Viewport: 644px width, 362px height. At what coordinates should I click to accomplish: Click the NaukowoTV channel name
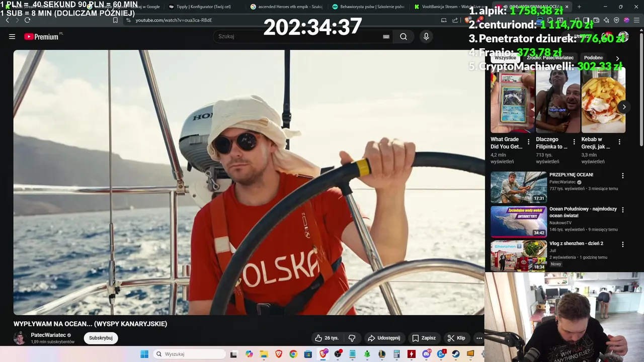(560, 223)
